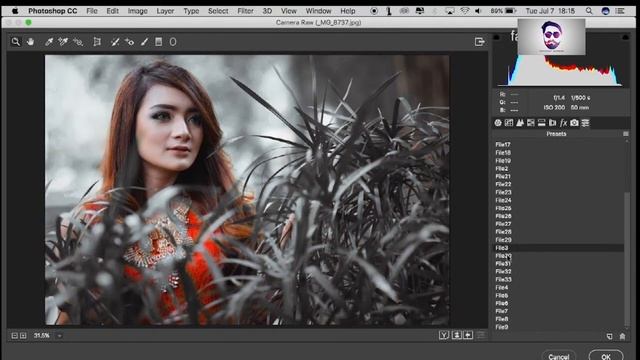The width and height of the screenshot is (640, 360).
Task: Activate the Spot Removal tool
Action: [115, 42]
